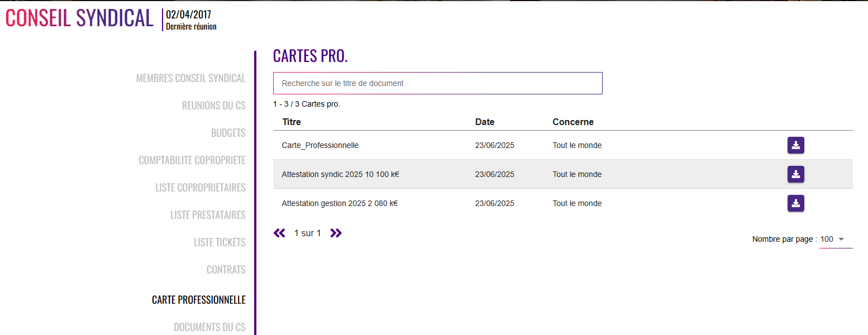The height and width of the screenshot is (335, 868).
Task: Select Contrats in the sidebar
Action: (226, 270)
